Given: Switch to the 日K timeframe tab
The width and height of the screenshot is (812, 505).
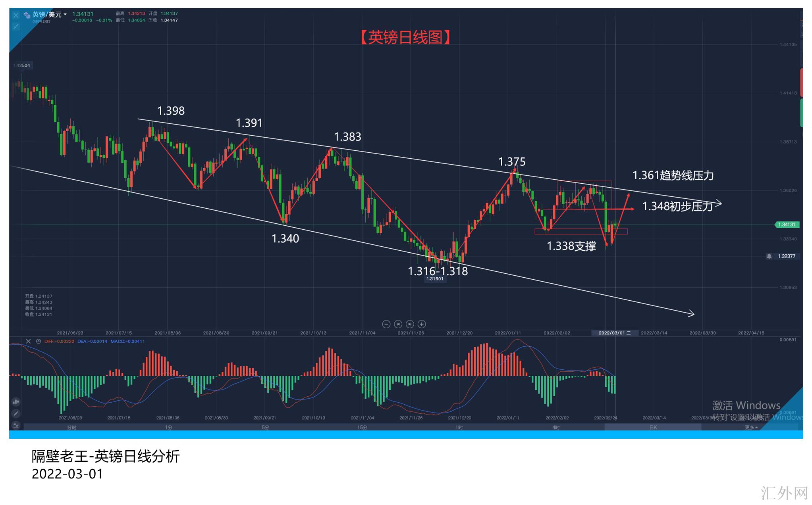Looking at the screenshot, I should click(653, 427).
